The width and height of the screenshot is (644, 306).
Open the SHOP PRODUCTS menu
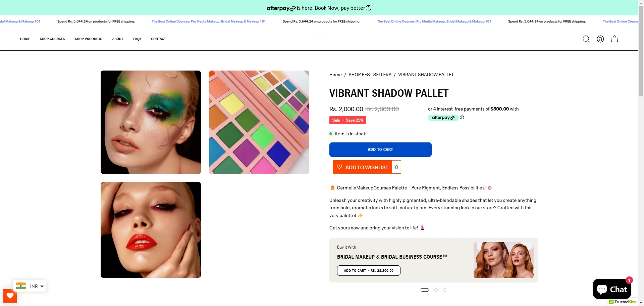pos(88,39)
